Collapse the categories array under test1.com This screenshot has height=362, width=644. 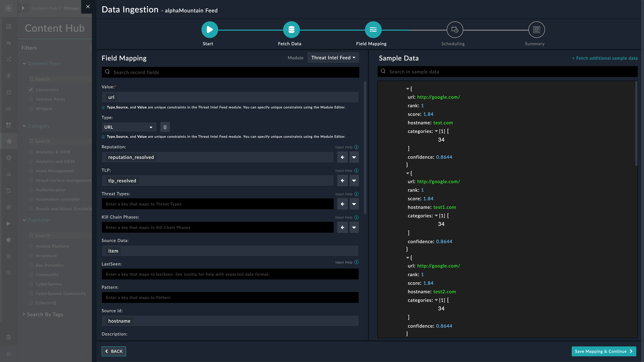(x=436, y=216)
